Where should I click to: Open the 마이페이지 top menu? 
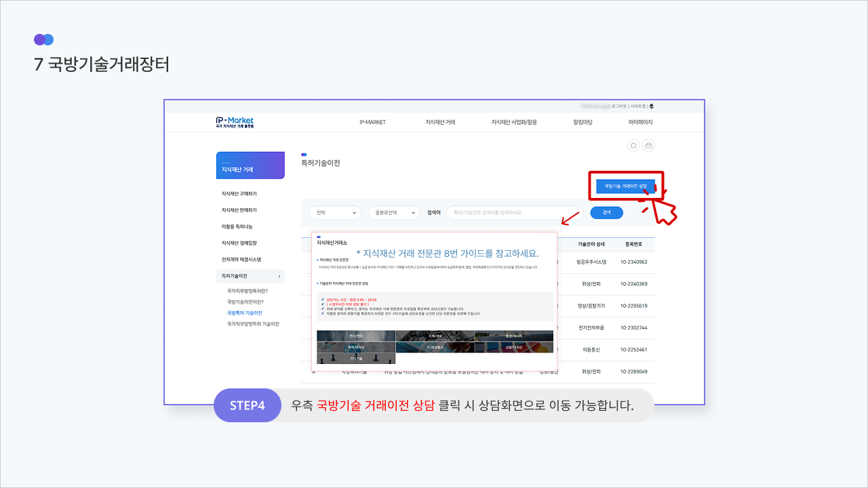[x=640, y=122]
